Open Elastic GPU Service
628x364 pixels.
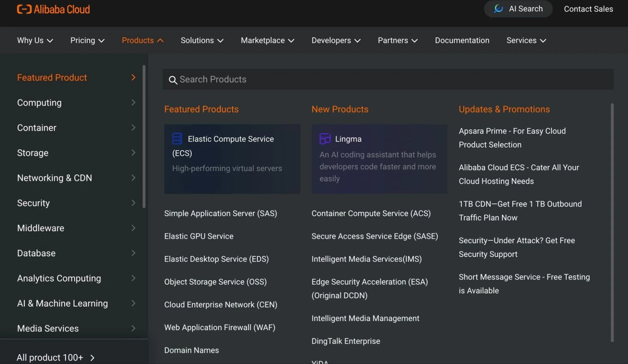tap(199, 236)
